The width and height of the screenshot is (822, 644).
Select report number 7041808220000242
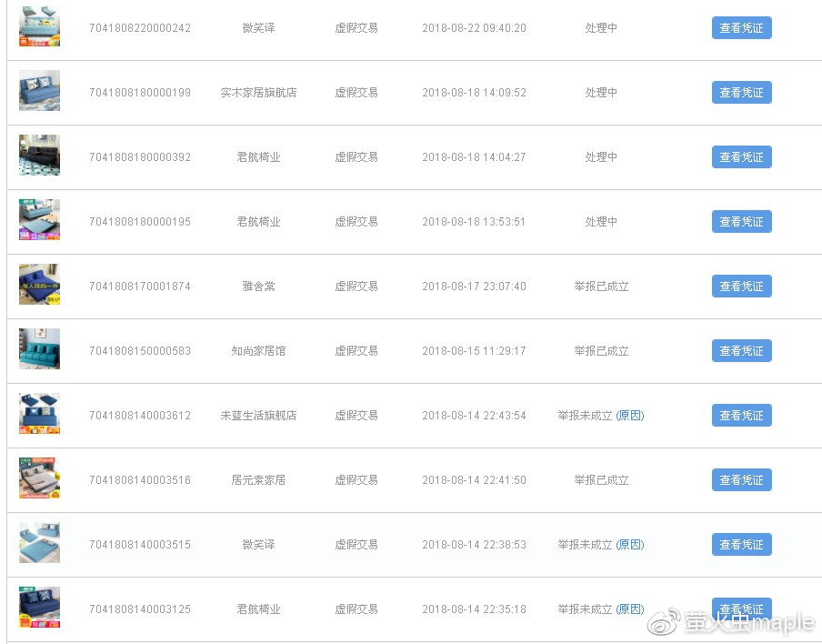(140, 28)
